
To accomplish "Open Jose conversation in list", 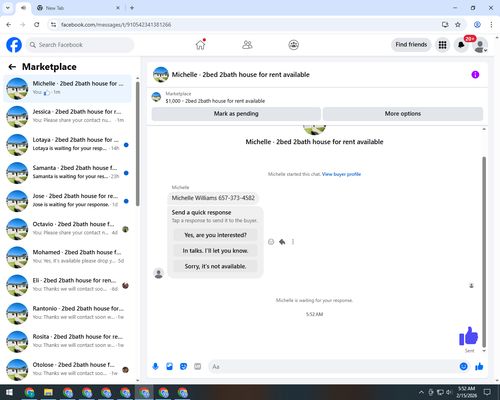I will click(67, 201).
